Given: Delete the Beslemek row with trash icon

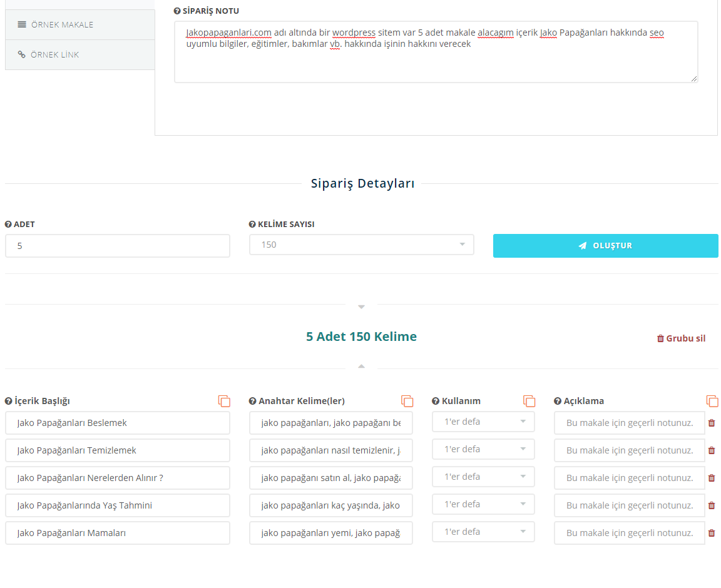Looking at the screenshot, I should pyautogui.click(x=712, y=423).
